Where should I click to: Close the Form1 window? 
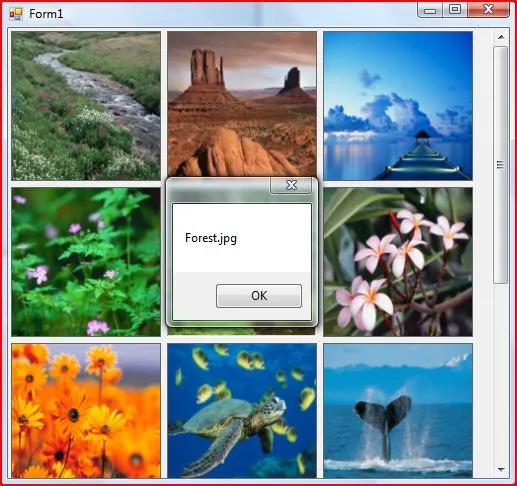488,10
